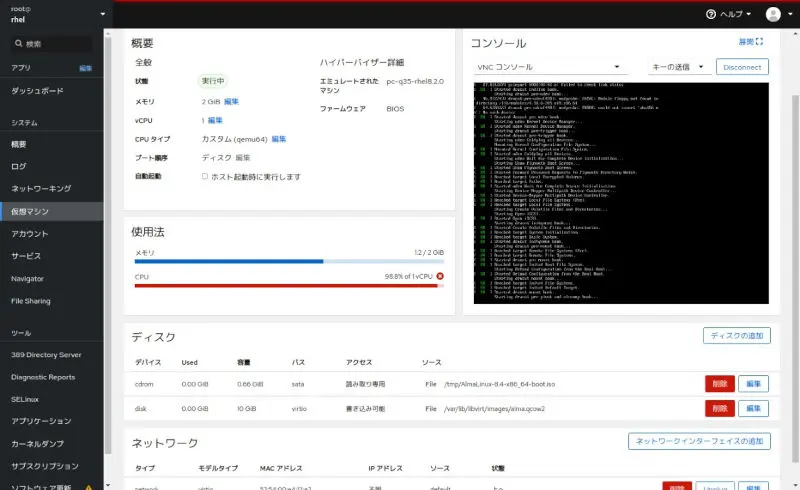Click the CPU usage progress bar
Screen dimensions: 800x490
click(x=289, y=286)
